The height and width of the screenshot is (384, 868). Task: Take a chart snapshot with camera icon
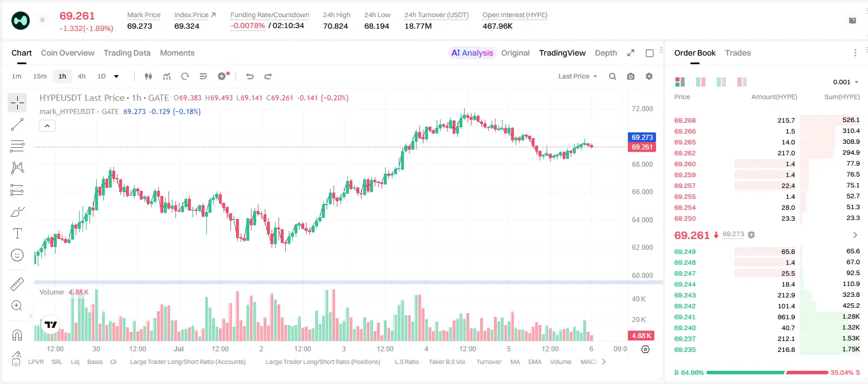coord(631,76)
